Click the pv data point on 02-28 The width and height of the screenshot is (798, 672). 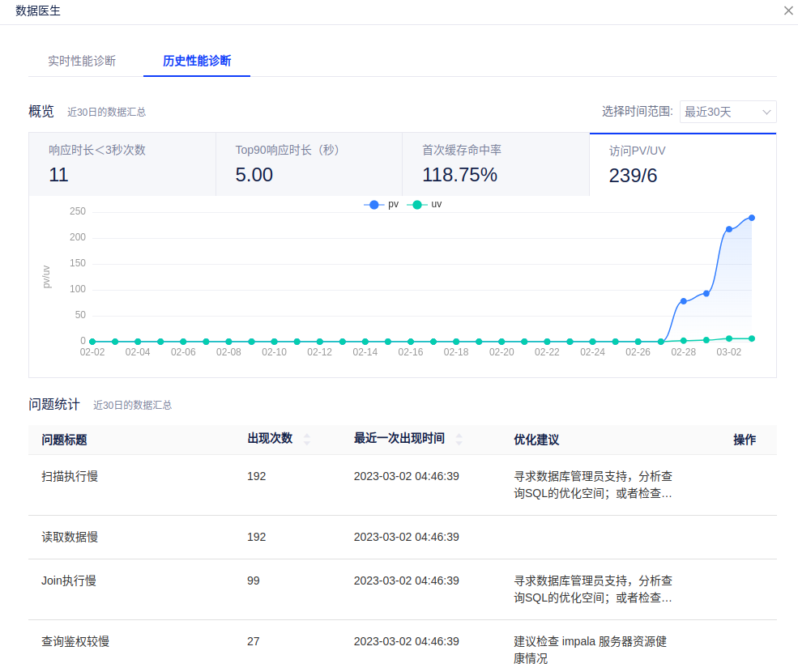(x=684, y=301)
